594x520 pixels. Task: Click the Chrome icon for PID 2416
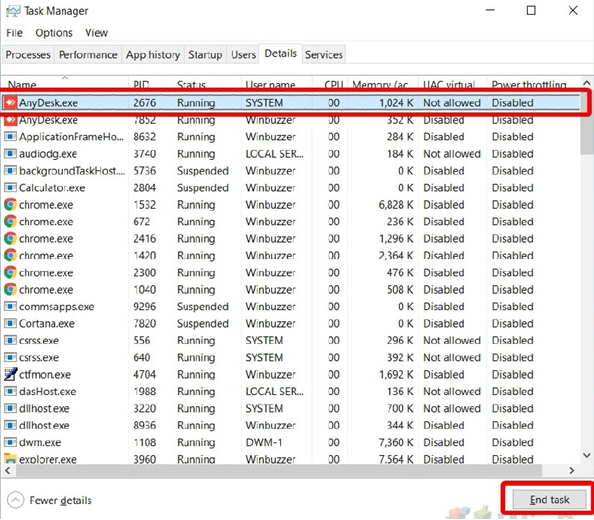tap(11, 239)
